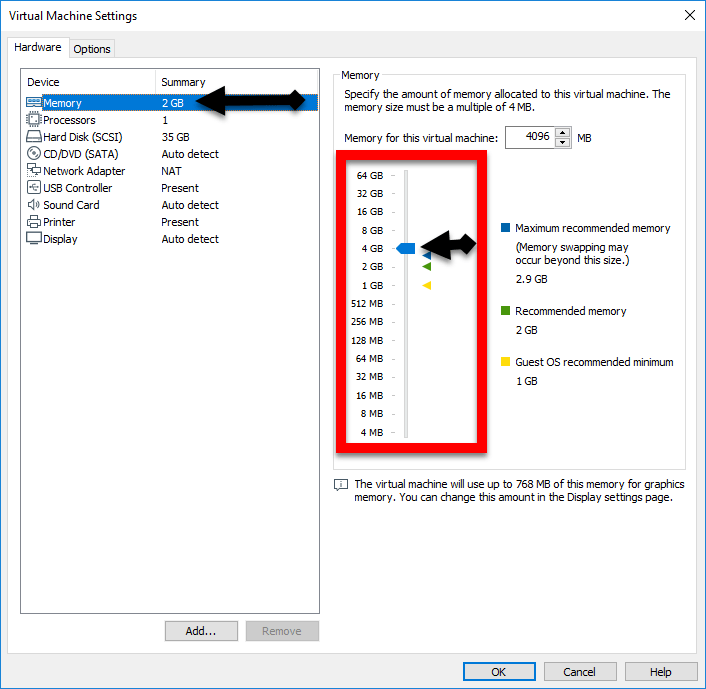The width and height of the screenshot is (706, 689).
Task: Select the Sound Card speaker icon
Action: [x=33, y=205]
